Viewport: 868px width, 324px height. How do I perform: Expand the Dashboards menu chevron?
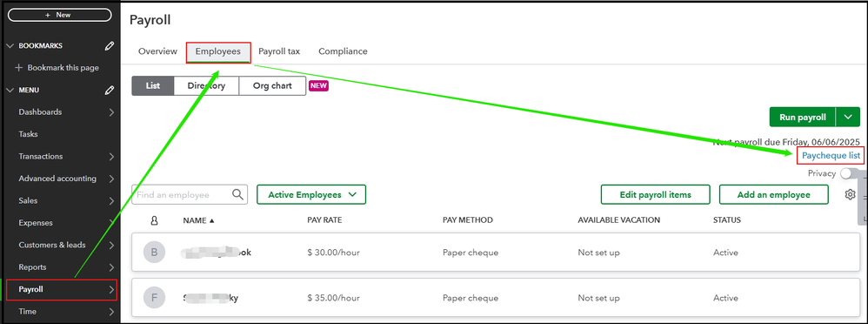(x=112, y=112)
